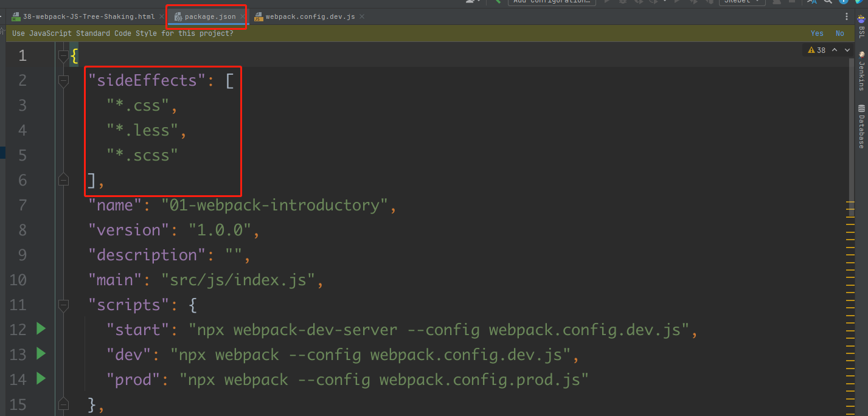Viewport: 868px width, 416px height.
Task: Click line number 7 in the gutter
Action: coord(23,205)
